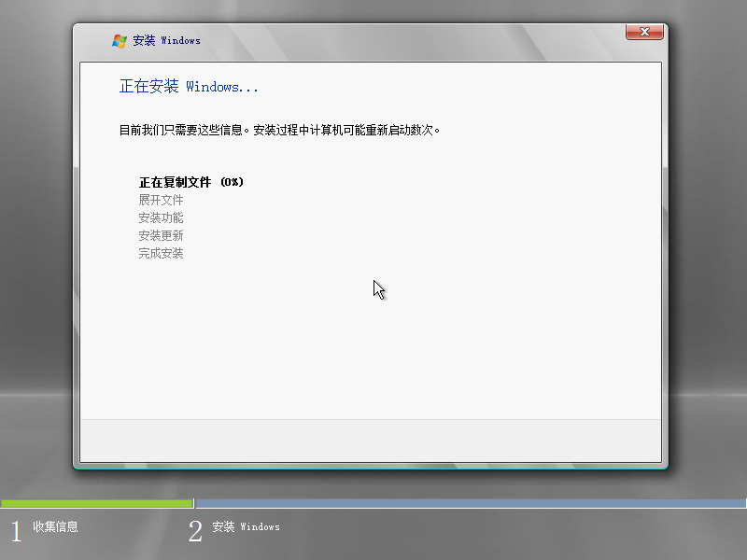747x560 pixels.
Task: Select the 完成安装 stage entry
Action: click(160, 252)
